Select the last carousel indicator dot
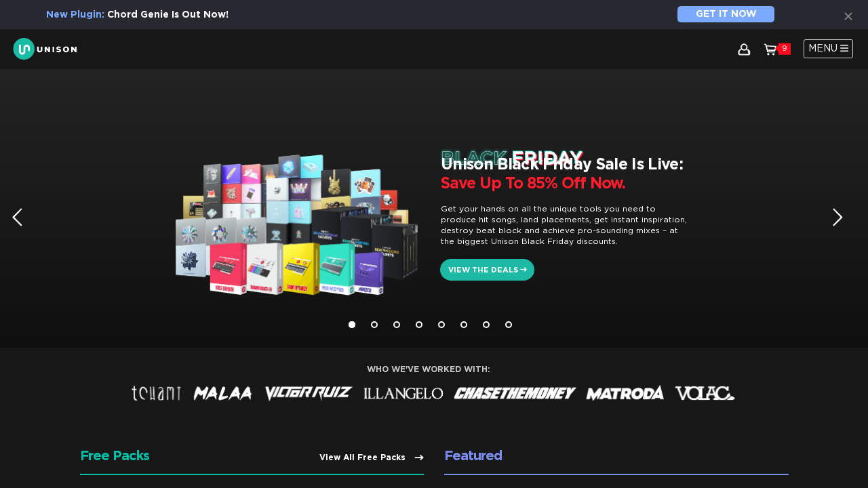The width and height of the screenshot is (868, 488). pyautogui.click(x=508, y=325)
